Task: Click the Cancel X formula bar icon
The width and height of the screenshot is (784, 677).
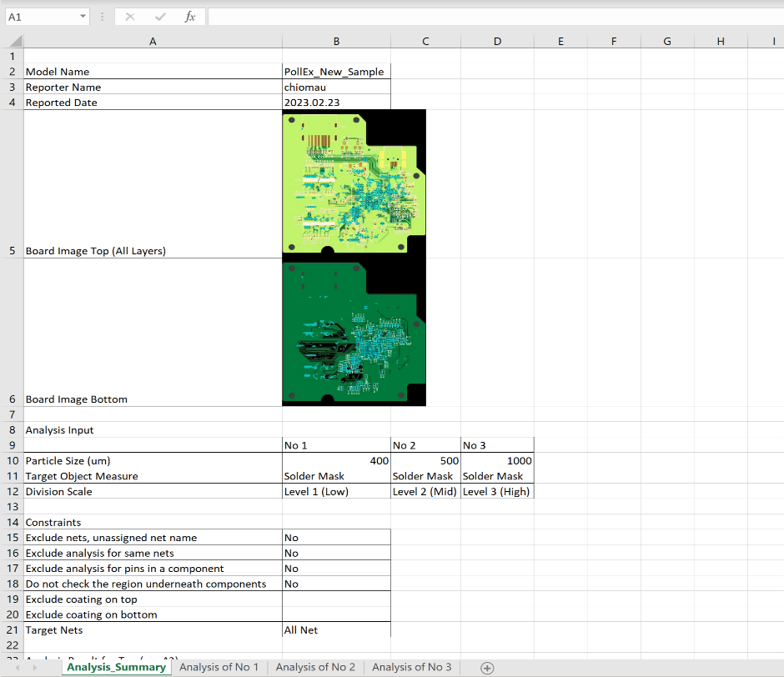Action: coord(130,17)
